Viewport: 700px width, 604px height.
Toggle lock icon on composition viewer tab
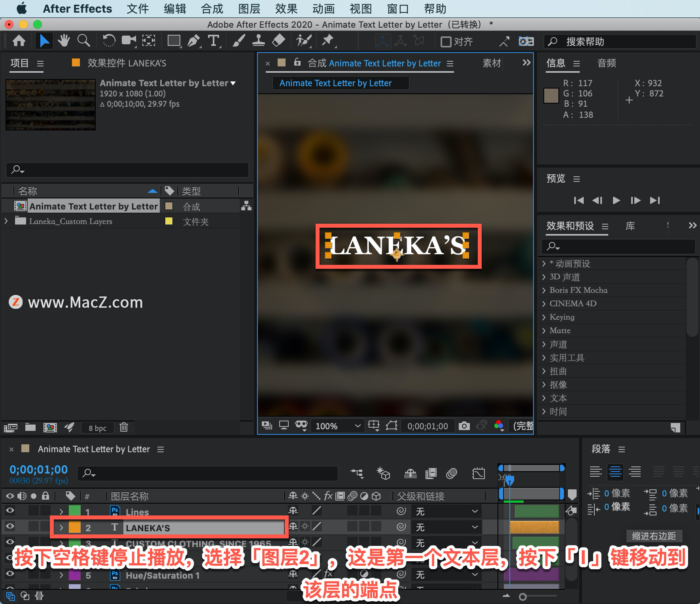(x=297, y=62)
